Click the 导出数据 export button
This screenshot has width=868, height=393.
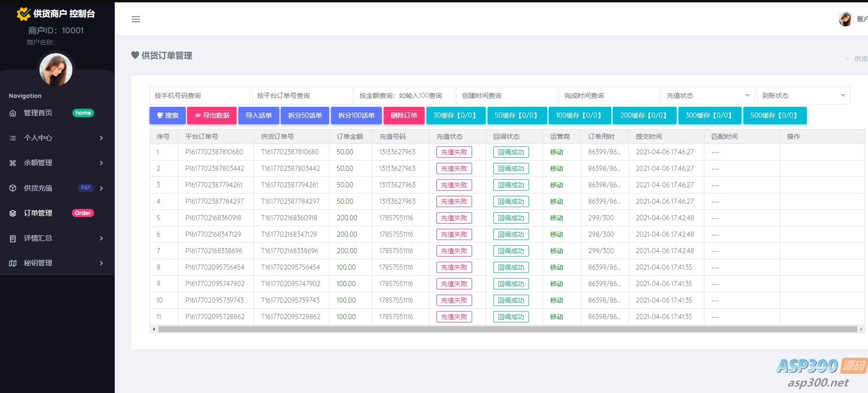(x=212, y=115)
